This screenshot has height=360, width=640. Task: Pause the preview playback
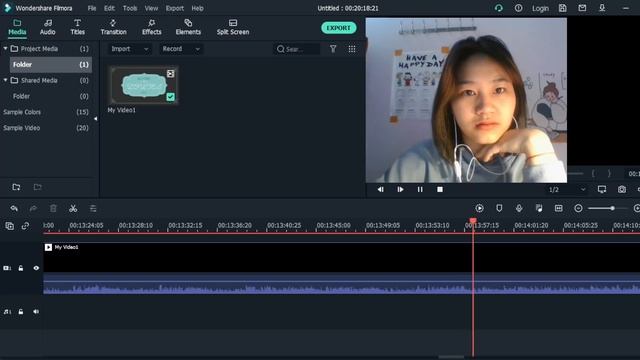(x=420, y=189)
